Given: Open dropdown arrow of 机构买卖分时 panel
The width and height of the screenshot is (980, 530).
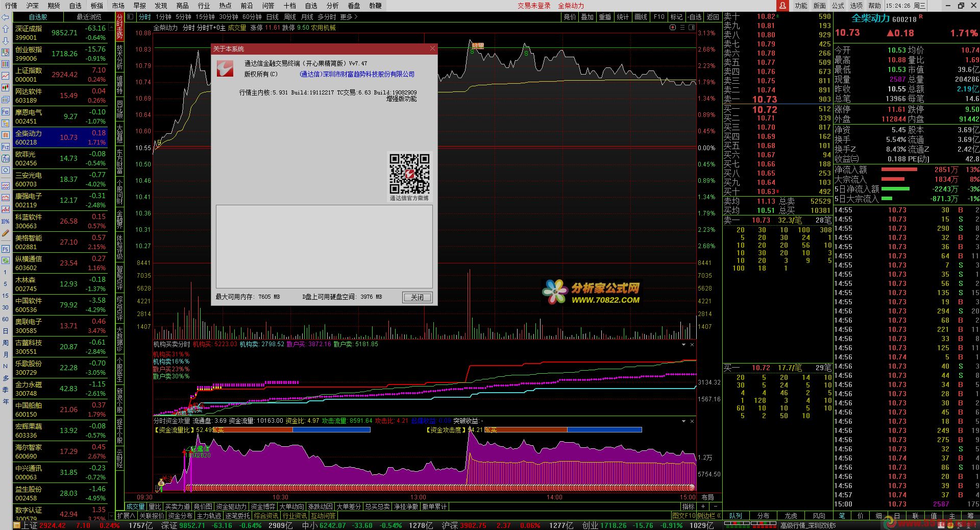Looking at the screenshot, I should [683, 345].
